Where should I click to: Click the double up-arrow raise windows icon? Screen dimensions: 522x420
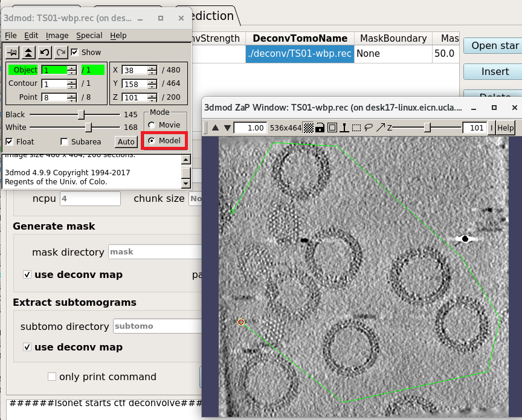(28, 53)
